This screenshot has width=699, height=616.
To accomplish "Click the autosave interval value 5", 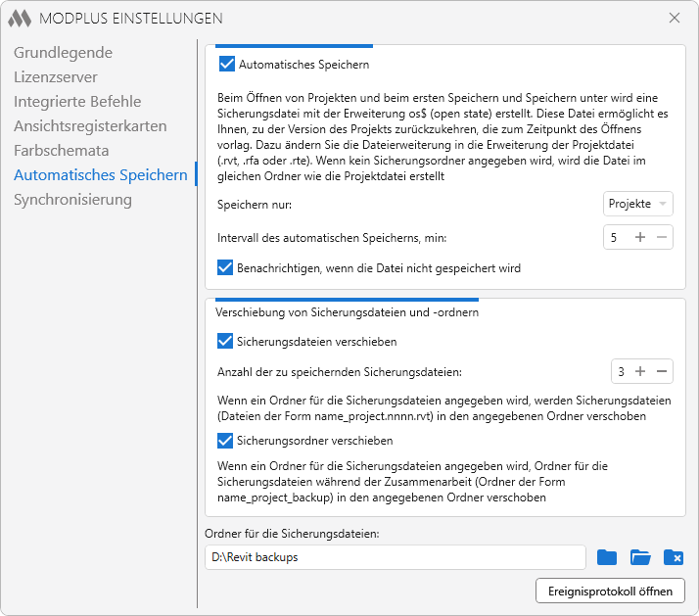I will coord(614,237).
